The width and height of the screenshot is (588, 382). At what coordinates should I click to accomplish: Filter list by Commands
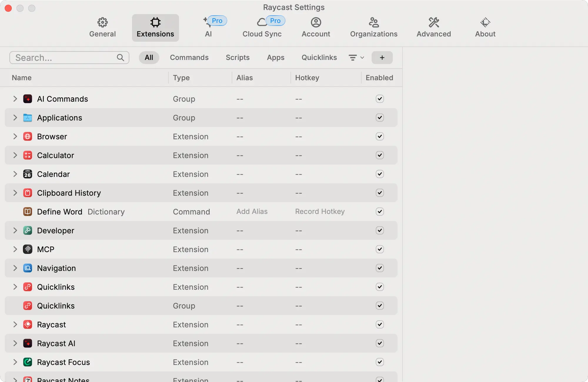[x=189, y=58]
